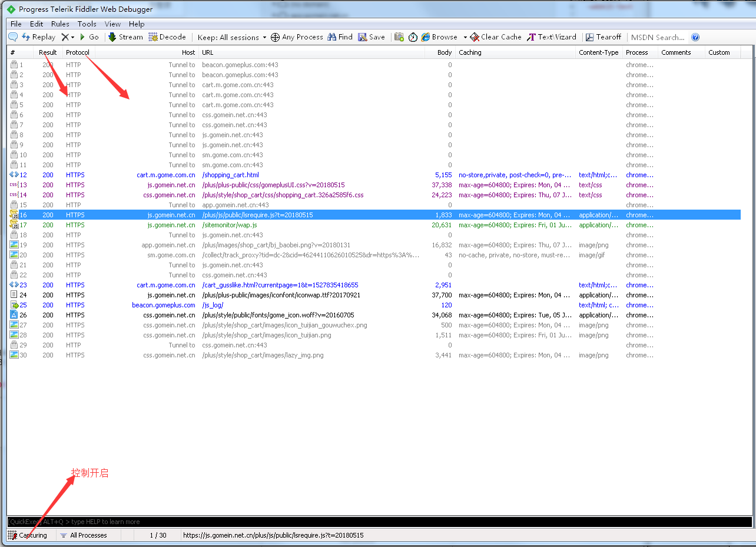Toggle Stream mode in toolbar
This screenshot has width=756, height=547.
pos(125,37)
